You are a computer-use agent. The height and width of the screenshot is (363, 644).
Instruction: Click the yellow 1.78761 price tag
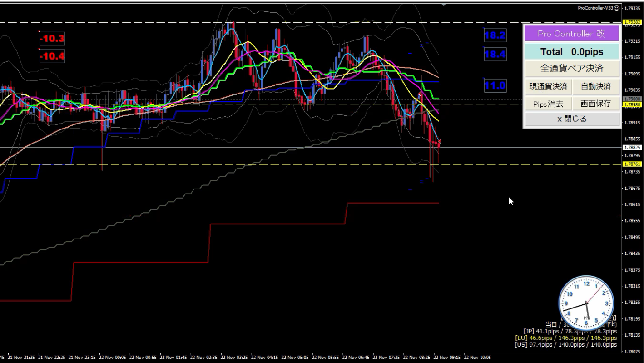(x=632, y=164)
